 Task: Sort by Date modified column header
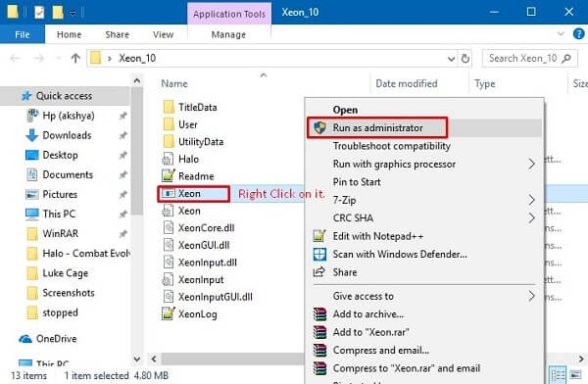coord(407,83)
